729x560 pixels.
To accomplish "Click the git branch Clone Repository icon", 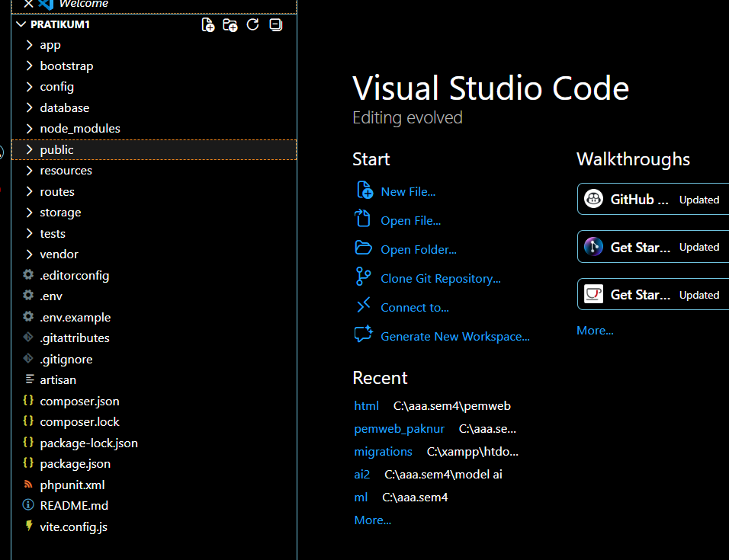I will pos(363,277).
